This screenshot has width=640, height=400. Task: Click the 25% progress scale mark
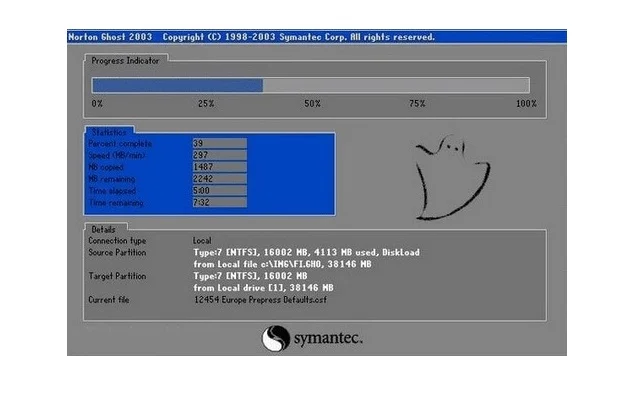click(x=206, y=104)
